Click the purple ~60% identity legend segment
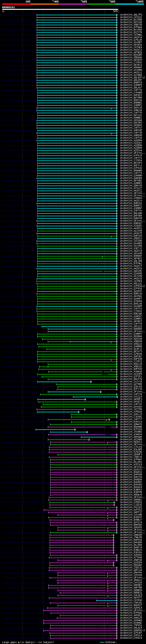 tap(73, 4)
